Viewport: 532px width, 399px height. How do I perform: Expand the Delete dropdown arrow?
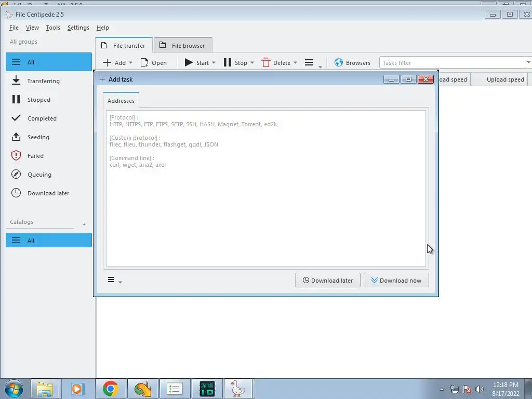point(295,63)
